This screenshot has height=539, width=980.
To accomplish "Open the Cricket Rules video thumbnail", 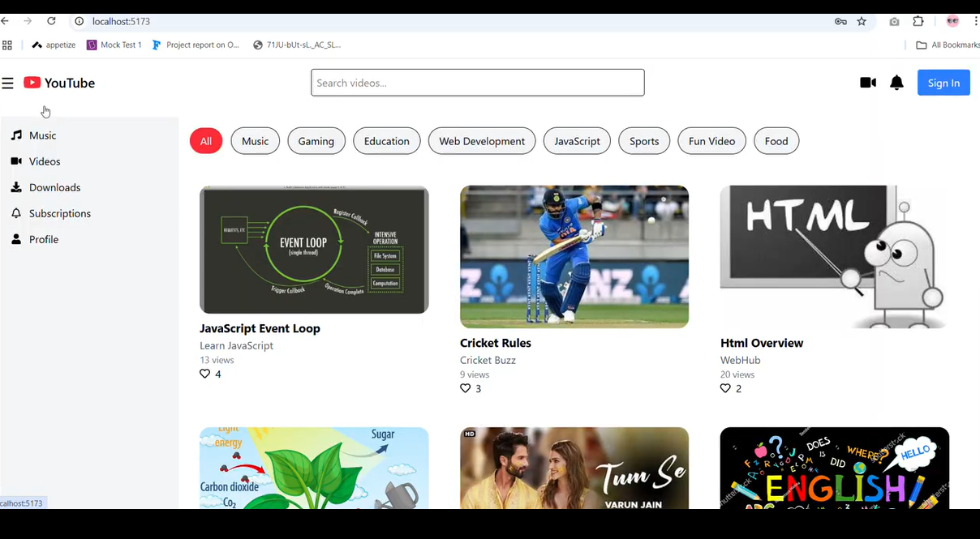I will [574, 257].
